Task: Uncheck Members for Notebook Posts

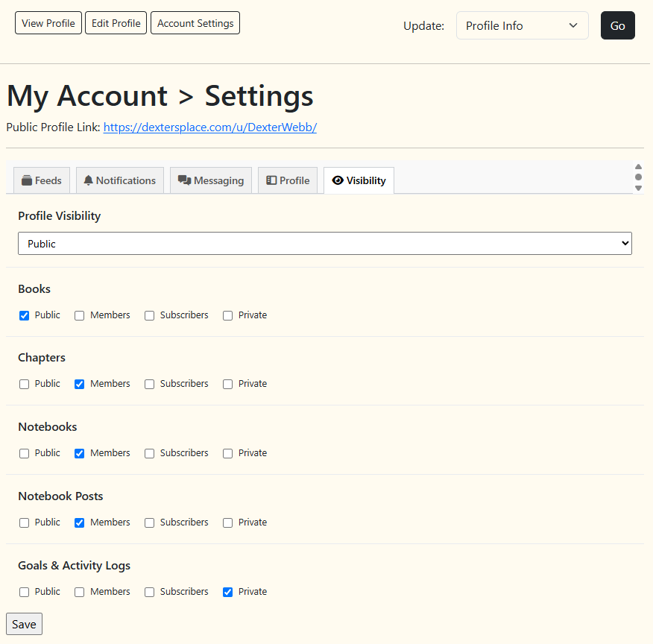Action: [80, 523]
